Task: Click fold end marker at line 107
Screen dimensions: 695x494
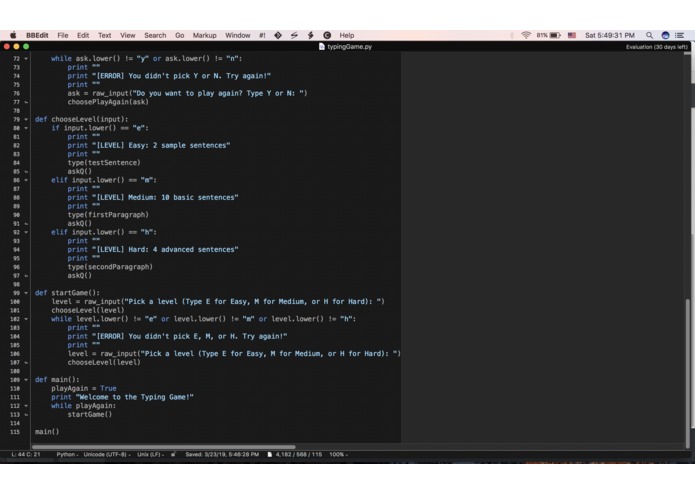Action: click(x=26, y=362)
